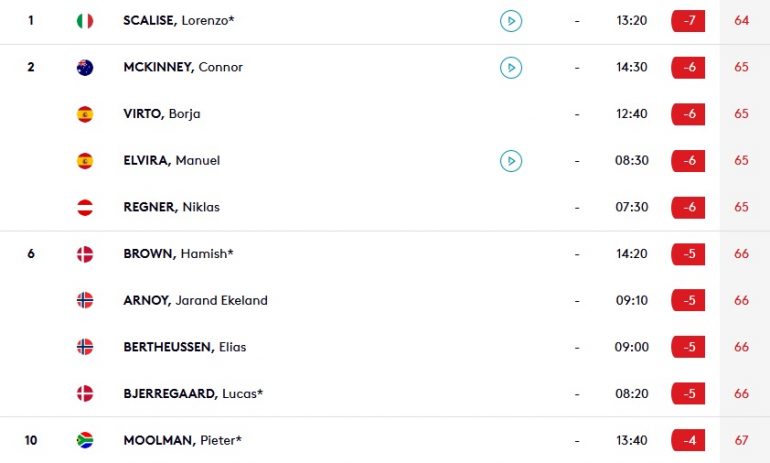Screen dimensions: 770x463
Task: Click the South African flag beside Moolman
Action: point(85,440)
